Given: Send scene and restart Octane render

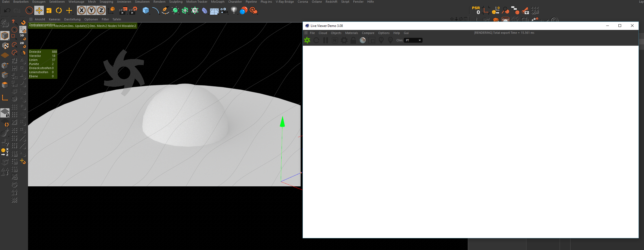Looking at the screenshot, I should pos(307,40).
